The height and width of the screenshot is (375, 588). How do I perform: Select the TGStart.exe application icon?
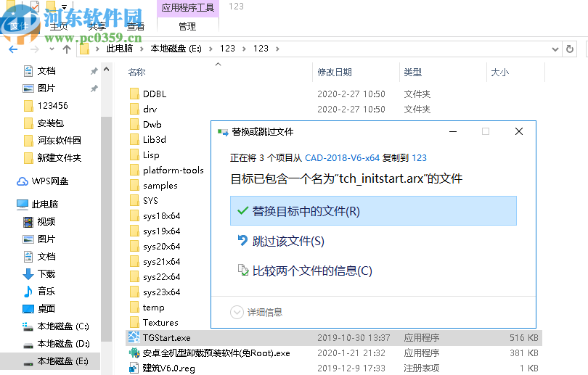point(134,337)
